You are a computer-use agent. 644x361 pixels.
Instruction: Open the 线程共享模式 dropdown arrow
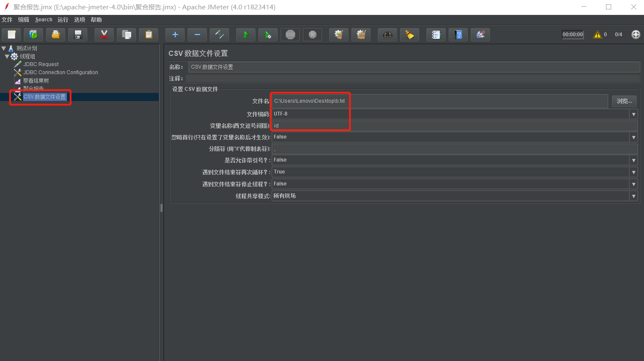click(x=633, y=196)
